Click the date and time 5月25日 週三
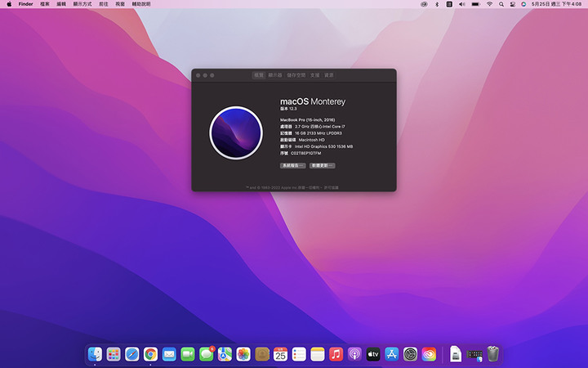 [556, 4]
